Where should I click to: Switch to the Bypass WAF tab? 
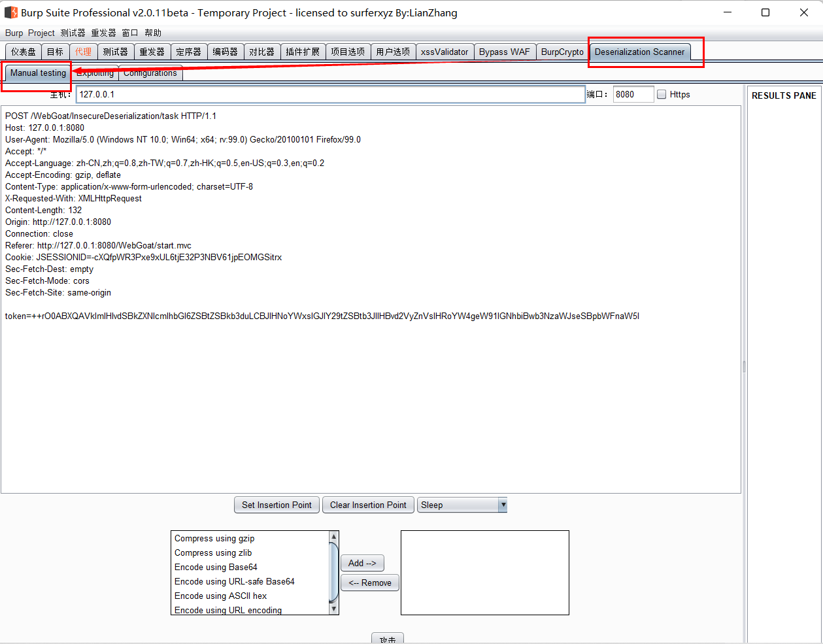pyautogui.click(x=505, y=52)
